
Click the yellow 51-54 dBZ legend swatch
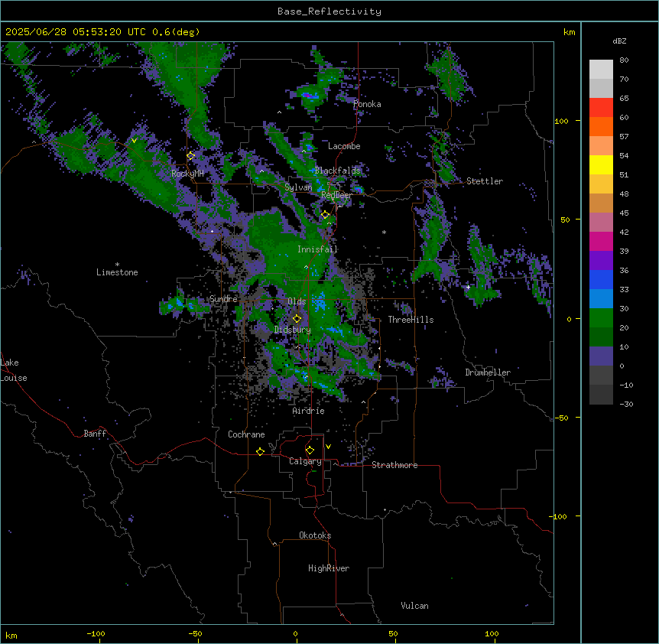click(601, 164)
